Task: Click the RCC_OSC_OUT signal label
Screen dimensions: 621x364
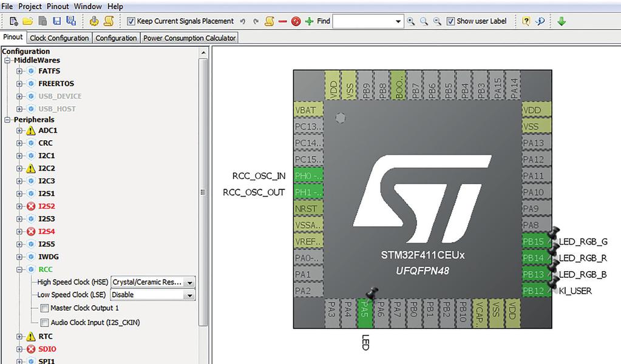Action: pos(254,192)
